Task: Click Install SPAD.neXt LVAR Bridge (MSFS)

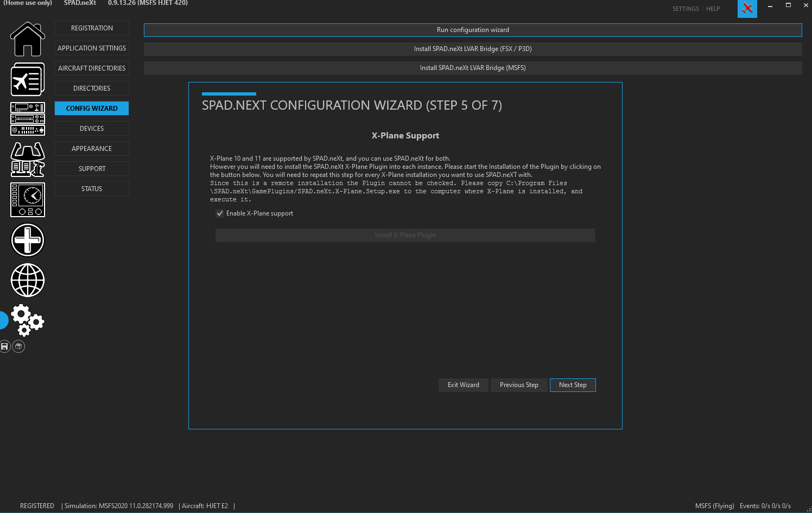Action: pyautogui.click(x=473, y=68)
